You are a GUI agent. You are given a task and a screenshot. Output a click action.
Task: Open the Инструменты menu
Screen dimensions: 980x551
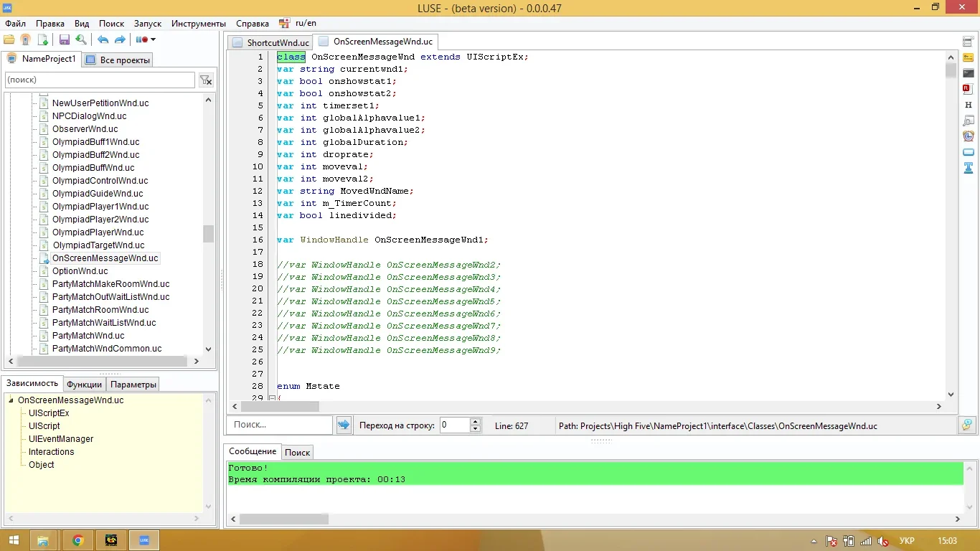coord(199,24)
